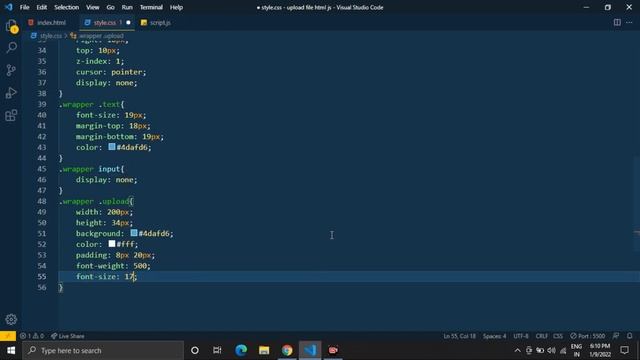Open Run and Debug view
This screenshot has height=360, width=640.
click(11, 93)
